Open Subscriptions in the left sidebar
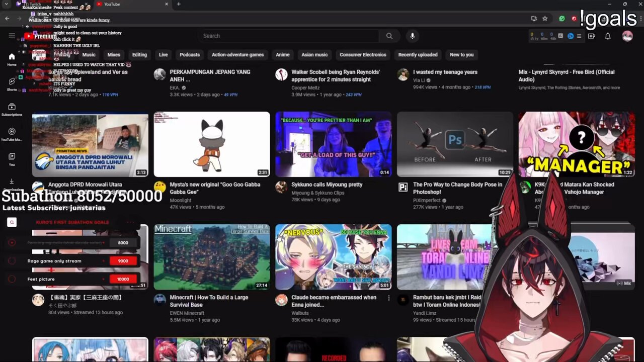The width and height of the screenshot is (644, 362). [x=12, y=109]
